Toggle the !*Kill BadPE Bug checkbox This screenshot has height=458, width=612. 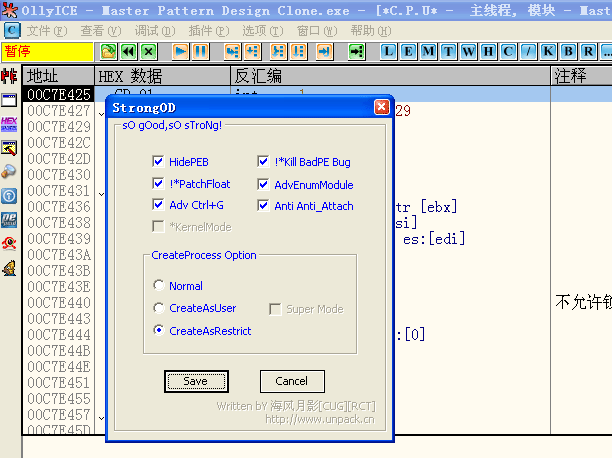(x=263, y=161)
